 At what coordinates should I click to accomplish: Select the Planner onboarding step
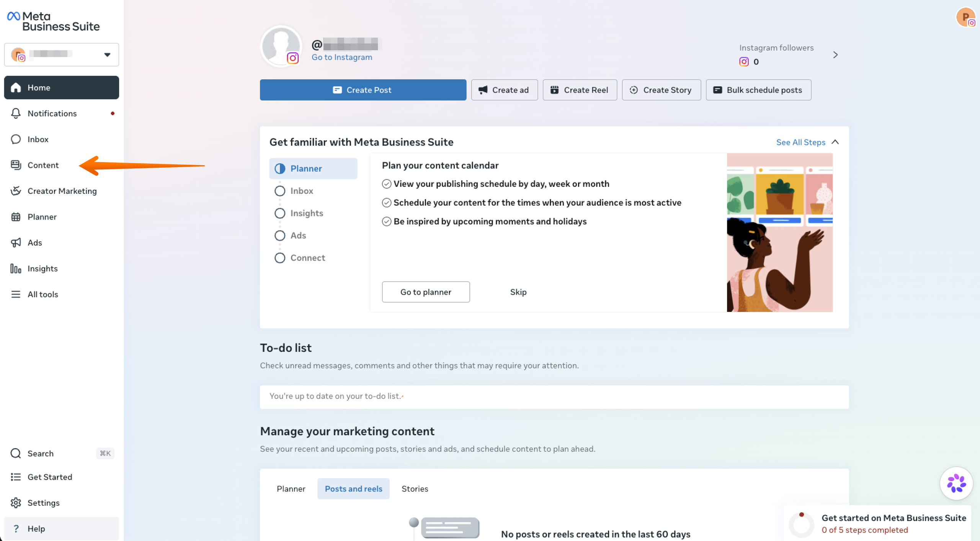click(313, 169)
